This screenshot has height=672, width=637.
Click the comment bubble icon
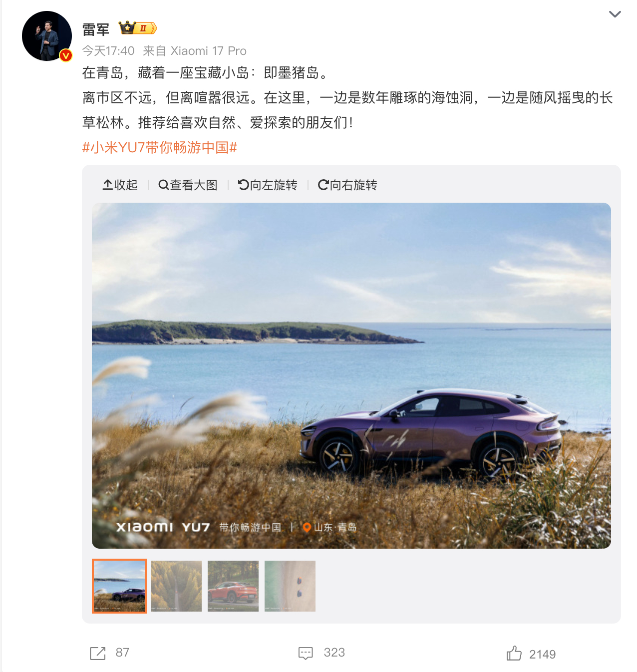(x=306, y=653)
